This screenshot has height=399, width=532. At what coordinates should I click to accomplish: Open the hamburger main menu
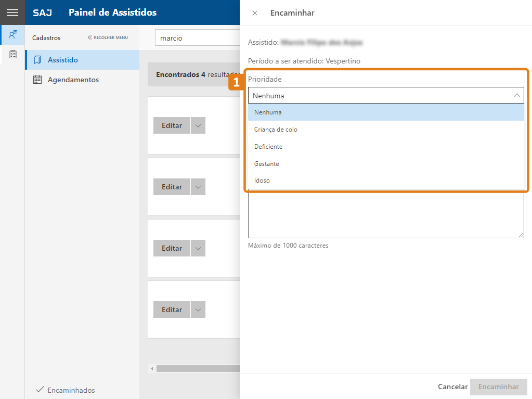12,12
